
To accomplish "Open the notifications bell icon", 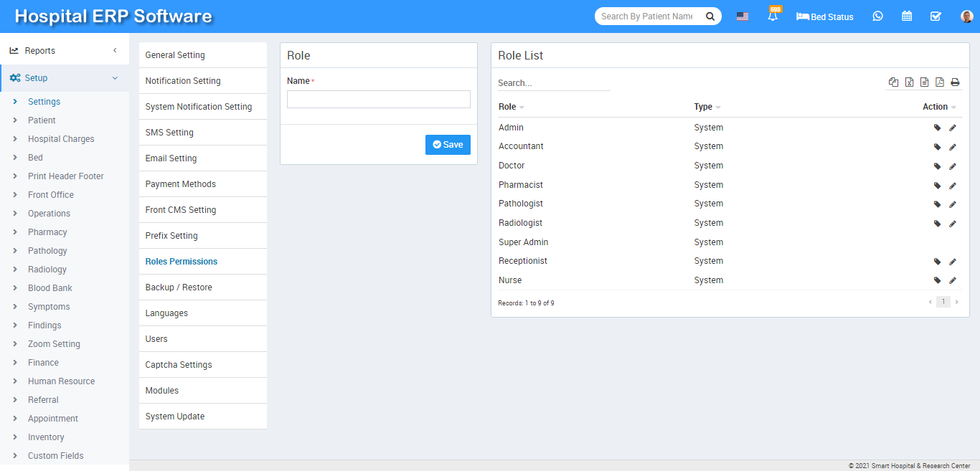I will point(773,16).
